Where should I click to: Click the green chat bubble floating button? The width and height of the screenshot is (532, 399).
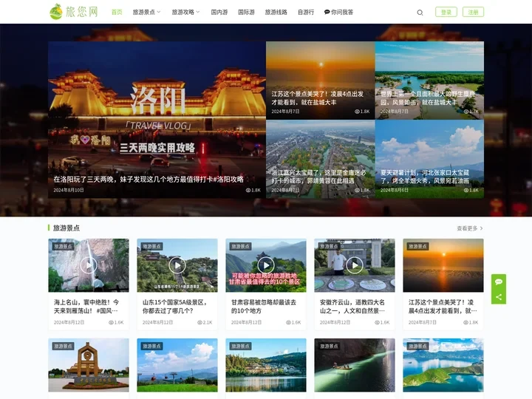click(x=499, y=282)
